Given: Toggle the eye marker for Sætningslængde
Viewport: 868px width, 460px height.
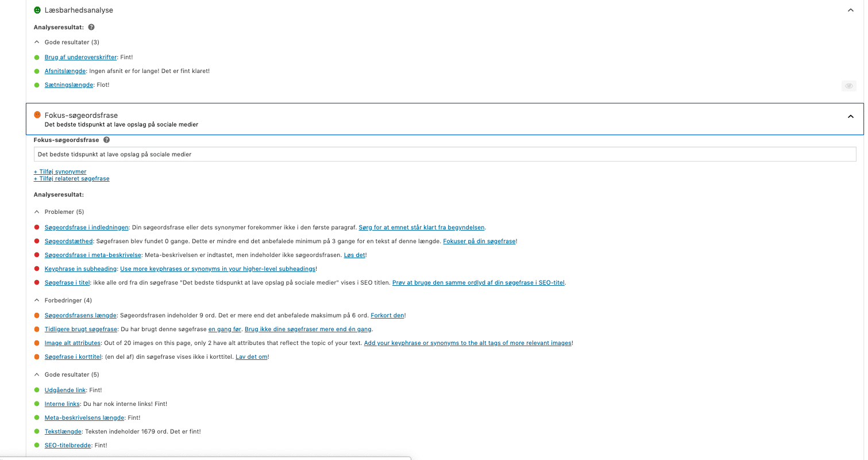Looking at the screenshot, I should pyautogui.click(x=849, y=86).
